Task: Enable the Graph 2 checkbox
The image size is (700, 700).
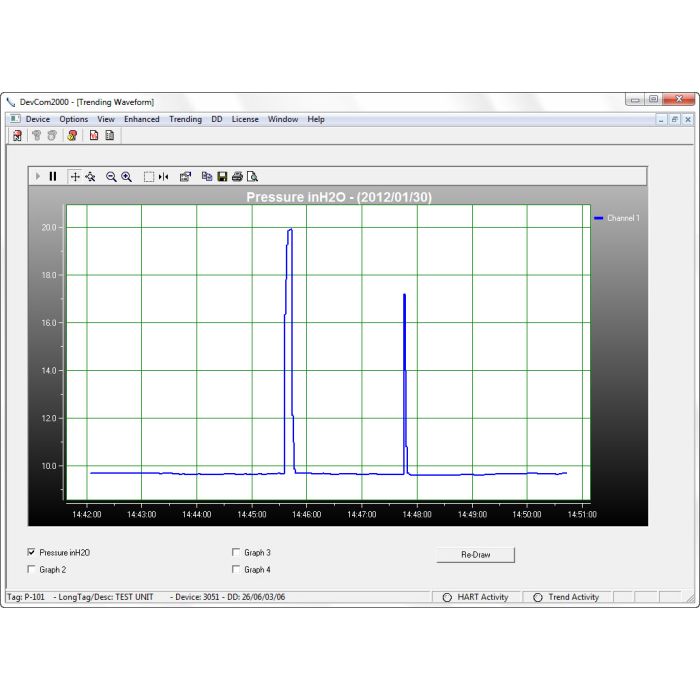Action: (x=32, y=570)
